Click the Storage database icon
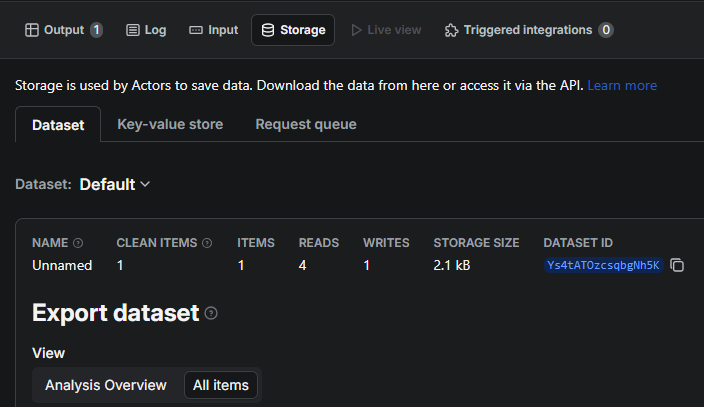The height and width of the screenshot is (407, 704). (x=267, y=30)
